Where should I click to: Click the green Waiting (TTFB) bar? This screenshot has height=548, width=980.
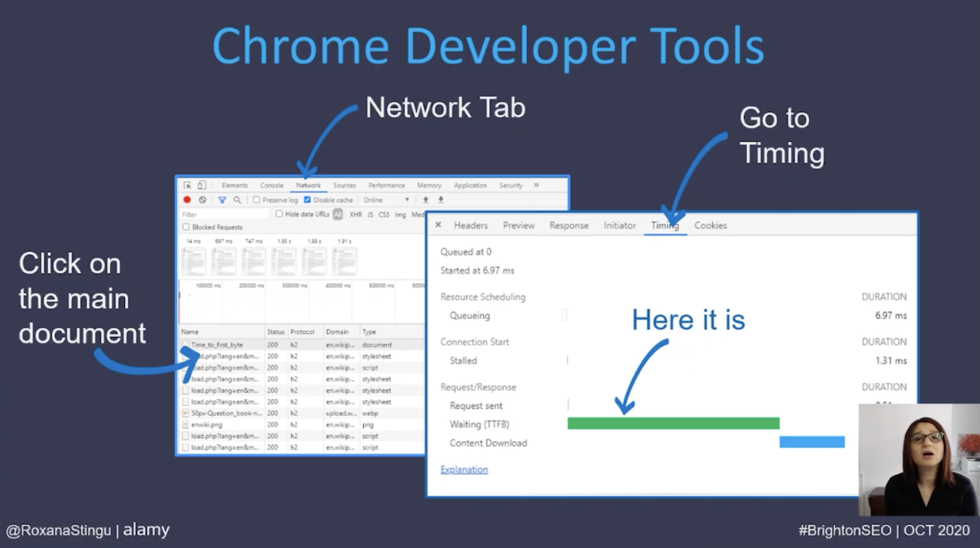tap(673, 423)
